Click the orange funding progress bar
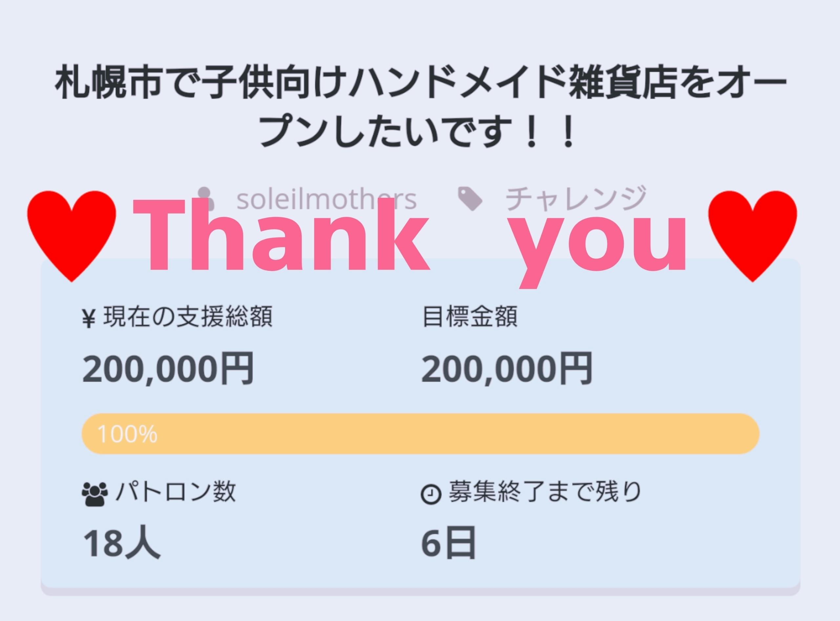840x621 pixels. point(420,434)
